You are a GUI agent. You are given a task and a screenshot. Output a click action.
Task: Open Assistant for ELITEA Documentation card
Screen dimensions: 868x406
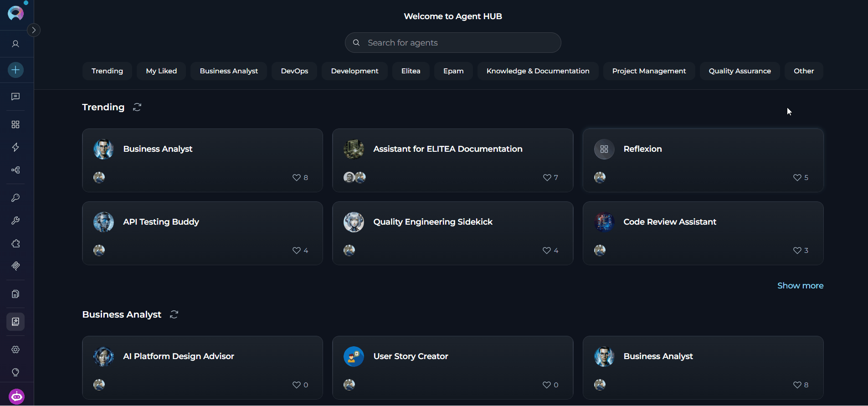[452, 160]
